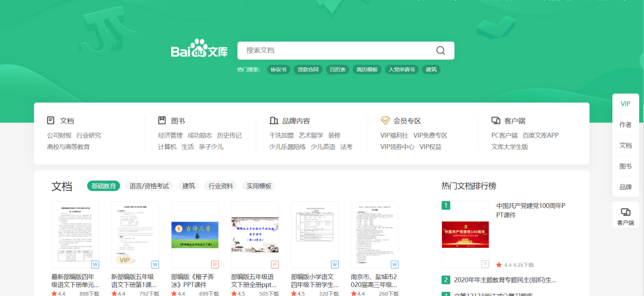Jump to 文档 in right sidebar

point(626,145)
